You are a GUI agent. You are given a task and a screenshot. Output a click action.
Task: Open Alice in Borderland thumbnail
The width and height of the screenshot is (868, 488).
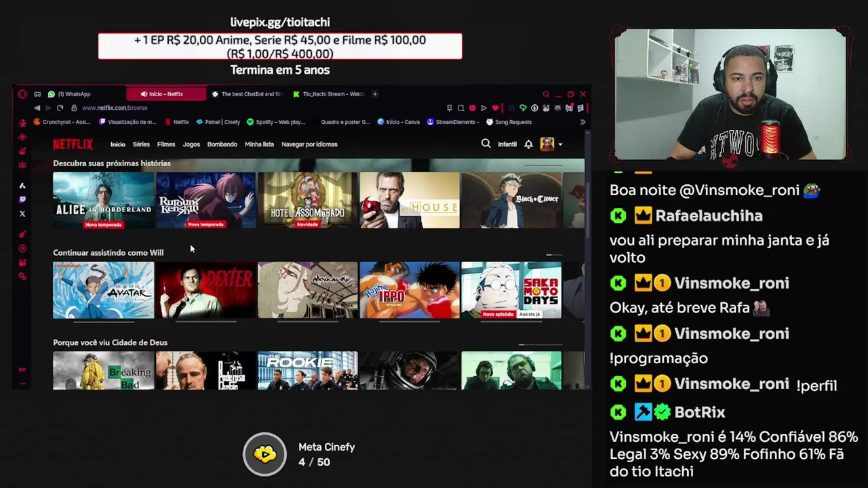[104, 201]
